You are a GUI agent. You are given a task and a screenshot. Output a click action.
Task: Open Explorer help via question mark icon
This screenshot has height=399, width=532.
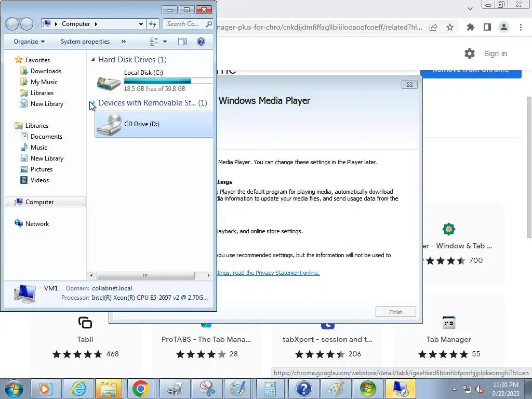(201, 42)
